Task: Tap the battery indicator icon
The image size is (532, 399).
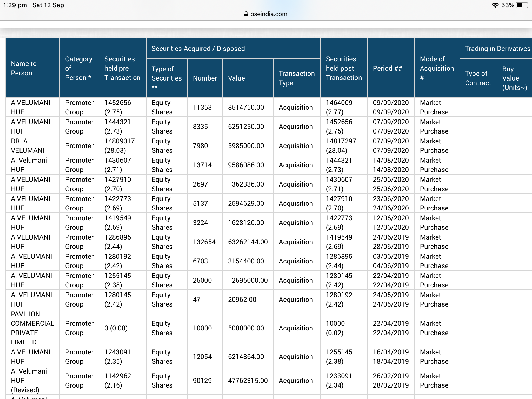Action: [522, 5]
